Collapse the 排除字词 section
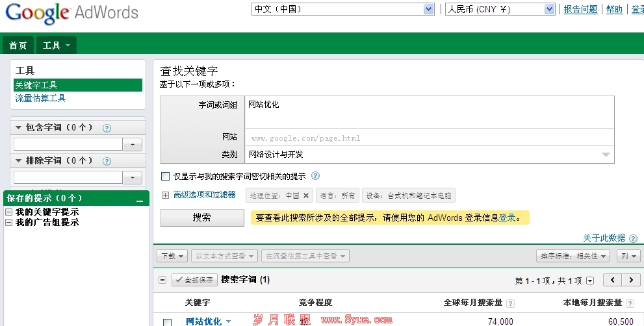644x326 pixels. point(18,160)
